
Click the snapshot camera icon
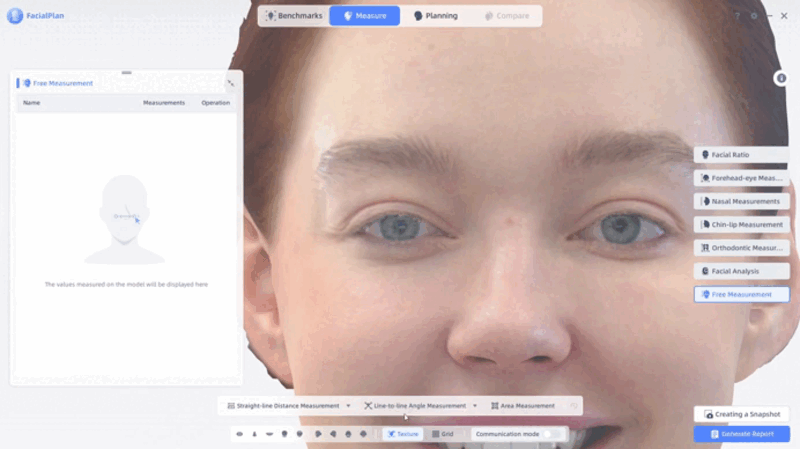point(709,414)
